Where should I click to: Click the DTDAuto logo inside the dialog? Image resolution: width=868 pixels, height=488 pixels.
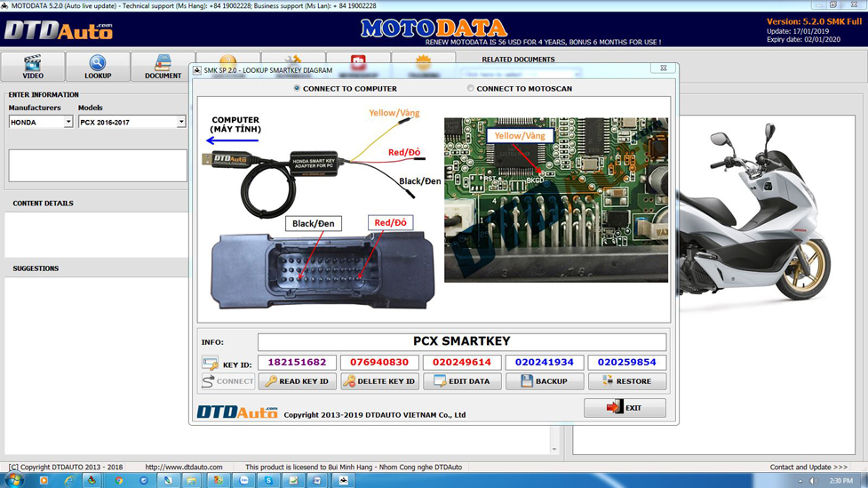coord(237,412)
